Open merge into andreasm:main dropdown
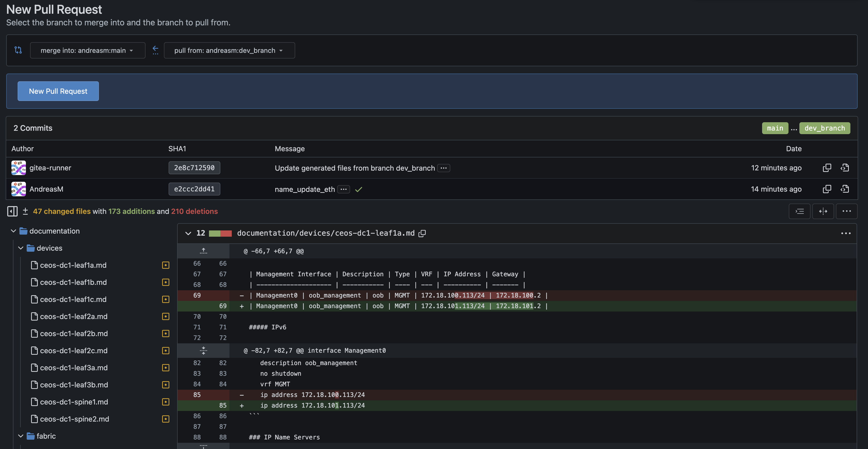The image size is (868, 449). (88, 50)
